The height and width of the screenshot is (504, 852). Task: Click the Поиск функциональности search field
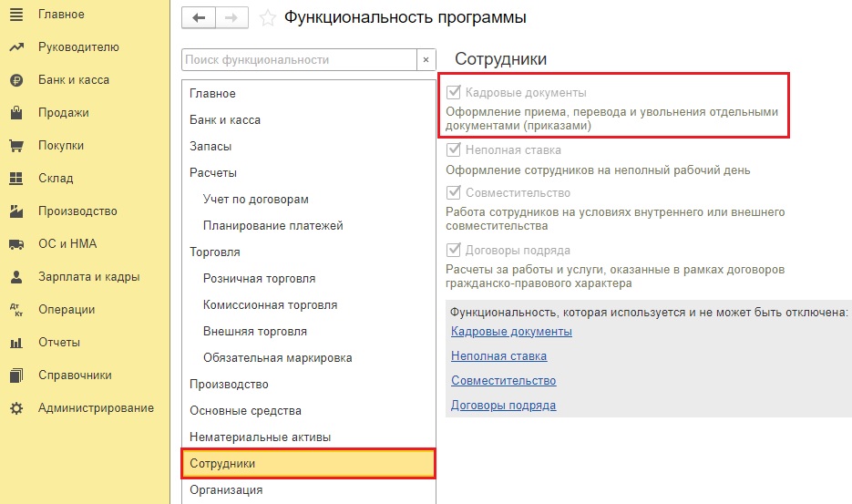coord(300,60)
